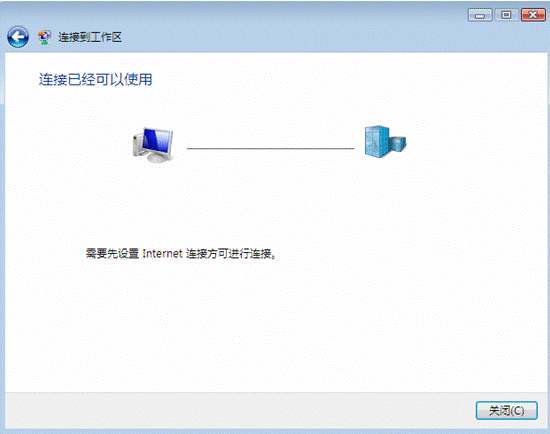Click the message 需要先设置 Internet 连接方可进行连接
This screenshot has width=550, height=434.
click(181, 253)
